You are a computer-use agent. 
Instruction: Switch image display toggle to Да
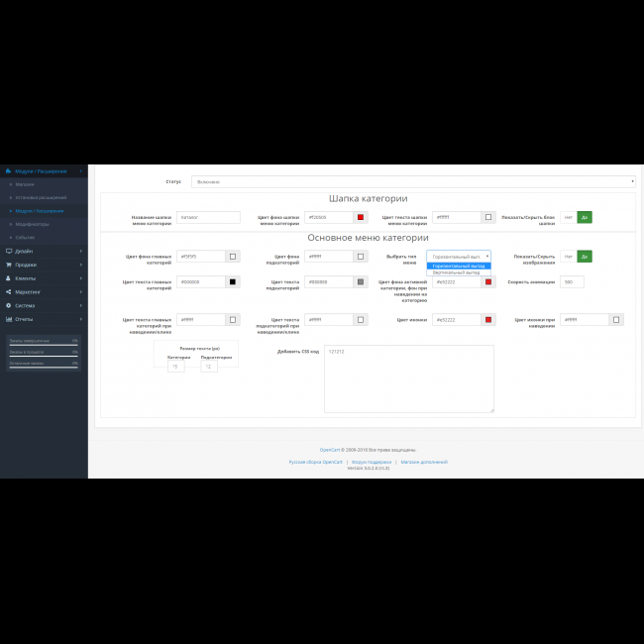[x=585, y=257]
